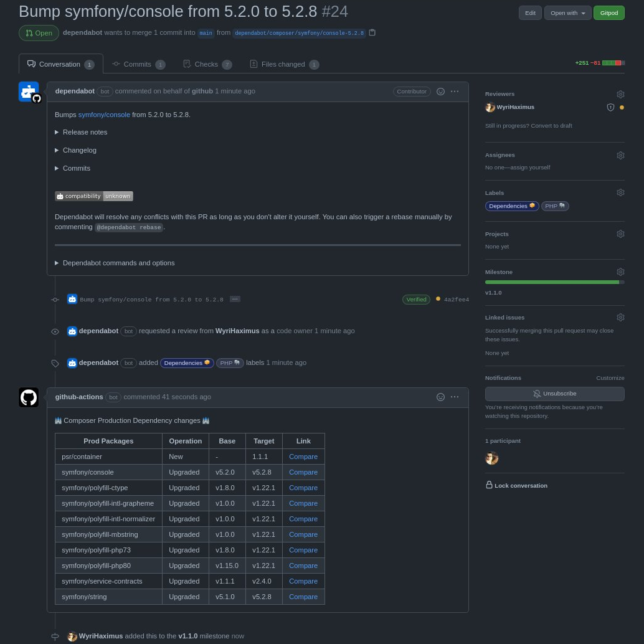Add a reaction to the github-actions comment via the smiley icon
This screenshot has width=644, height=644.
(440, 397)
